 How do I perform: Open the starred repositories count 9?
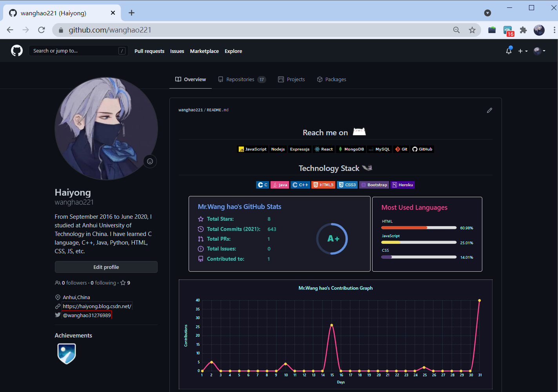[x=125, y=283]
